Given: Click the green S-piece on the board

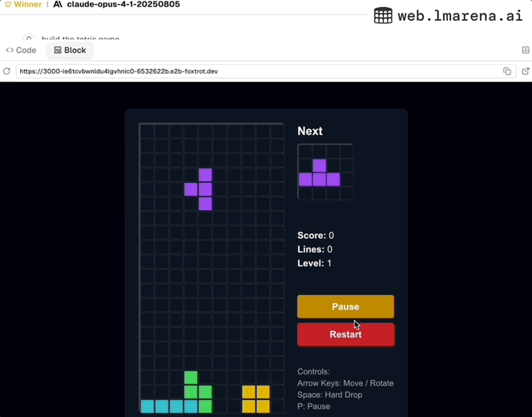Looking at the screenshot, I should [x=198, y=392].
